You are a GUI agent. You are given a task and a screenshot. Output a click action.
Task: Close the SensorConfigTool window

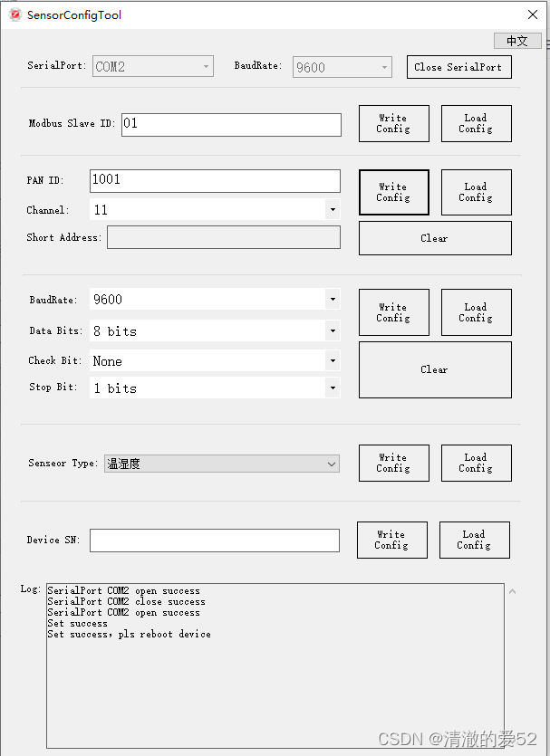pos(533,15)
